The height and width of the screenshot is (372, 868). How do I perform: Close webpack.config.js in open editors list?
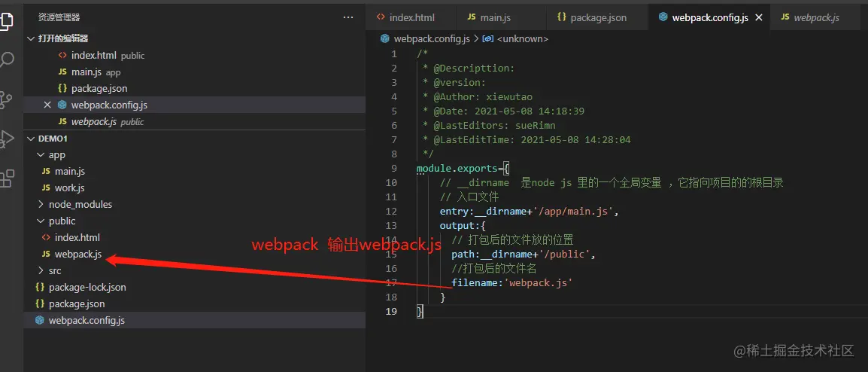(47, 105)
